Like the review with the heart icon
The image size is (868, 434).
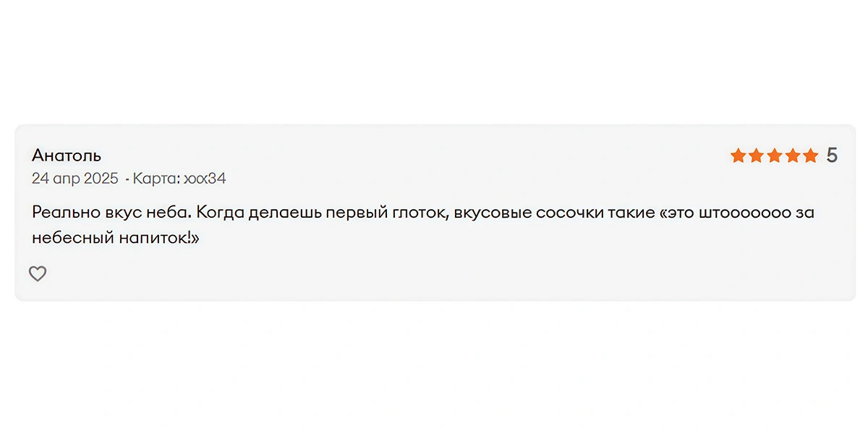(38, 273)
